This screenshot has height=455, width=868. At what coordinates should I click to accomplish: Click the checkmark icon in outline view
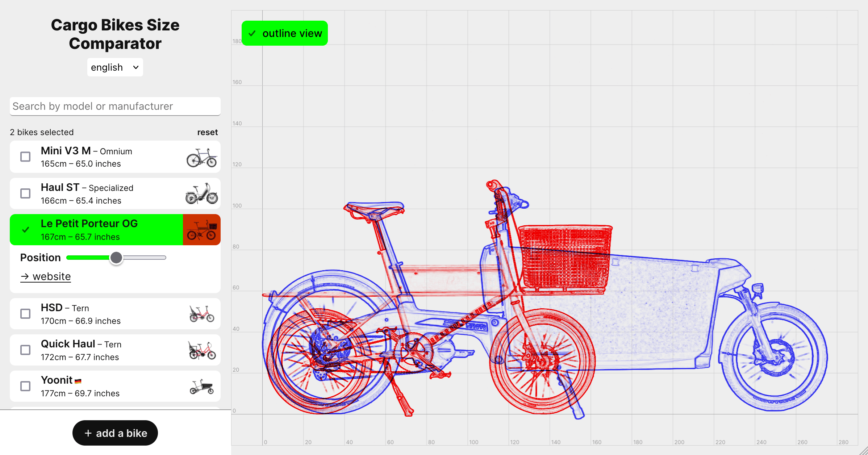(252, 33)
